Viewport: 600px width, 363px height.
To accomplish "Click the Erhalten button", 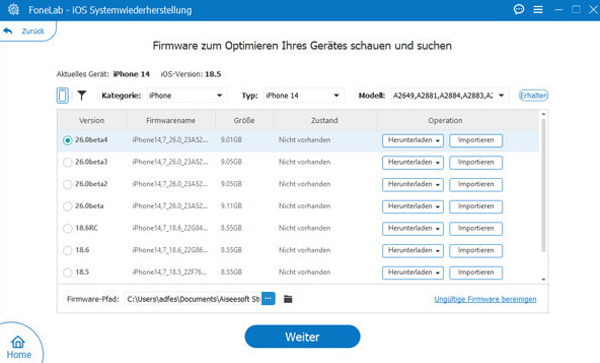I will coord(533,95).
